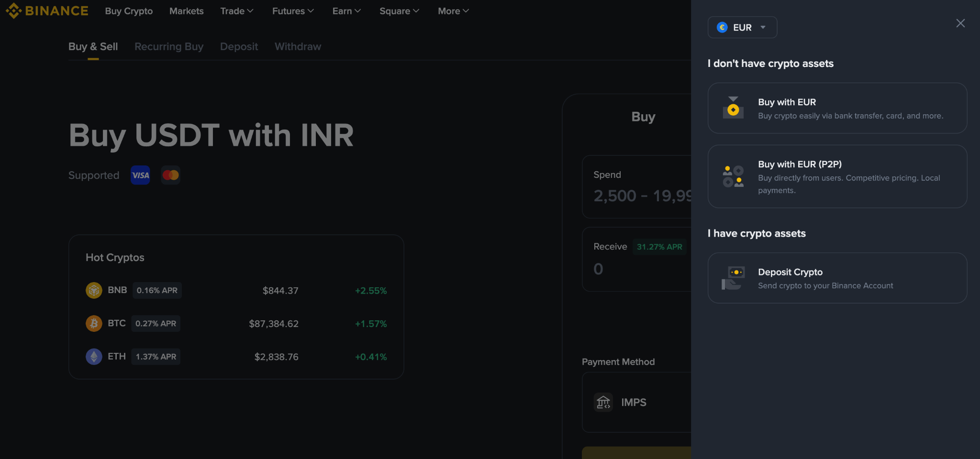
Task: Click ETH ticker label
Action: coord(117,356)
